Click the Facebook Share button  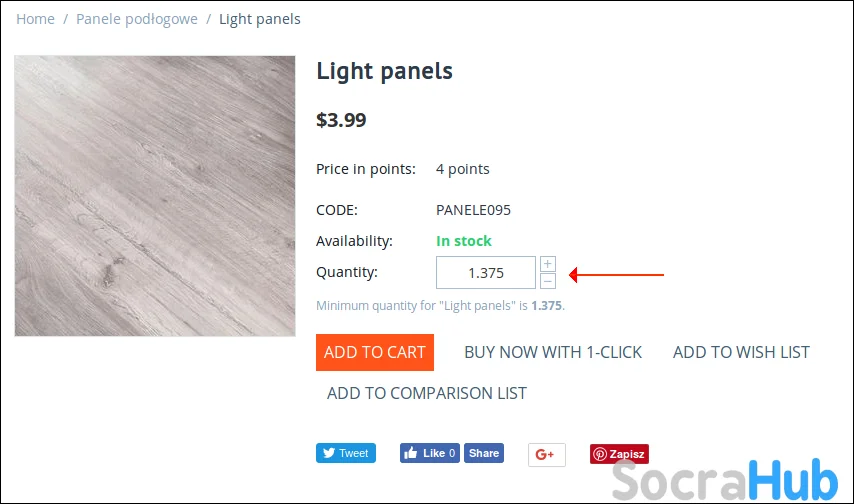[x=484, y=453]
